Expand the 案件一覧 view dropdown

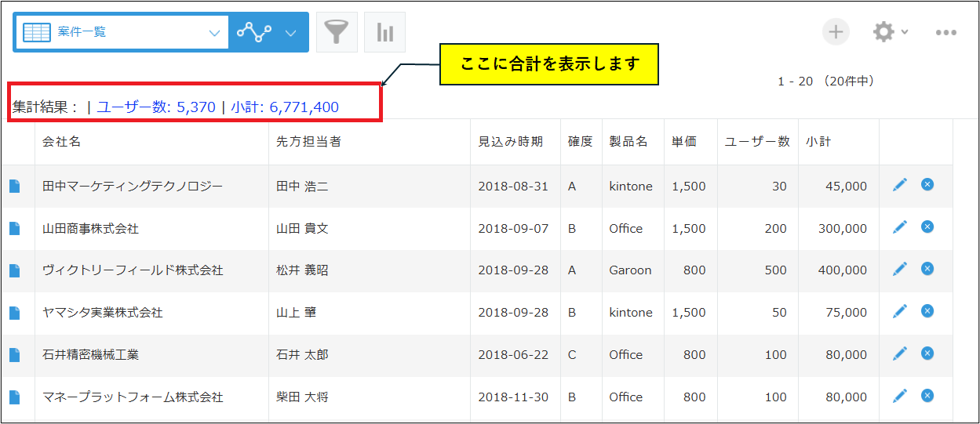point(214,33)
